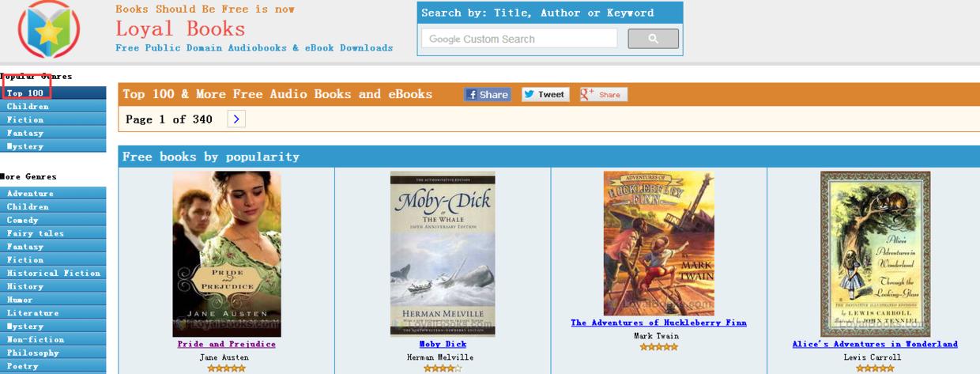Open Alice's Adventures in Wonderland link
Viewport: 980px width, 374px height.
875,344
